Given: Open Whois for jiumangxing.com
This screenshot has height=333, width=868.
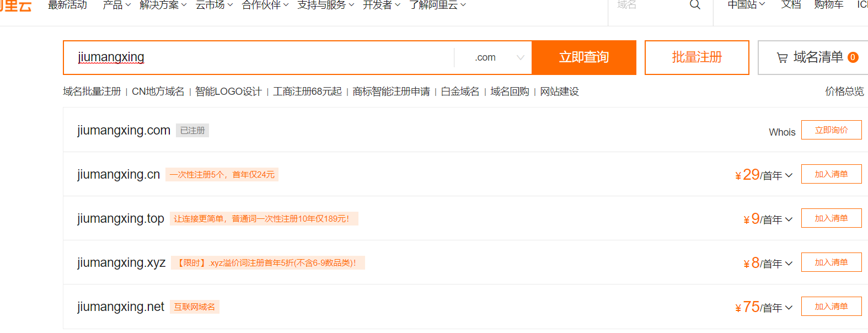Looking at the screenshot, I should click(782, 132).
